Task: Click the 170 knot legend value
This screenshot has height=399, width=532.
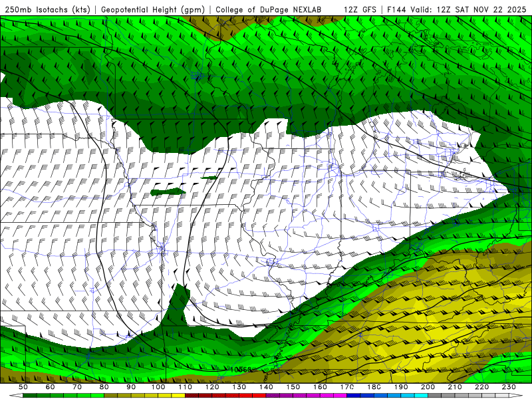Action: (x=347, y=387)
